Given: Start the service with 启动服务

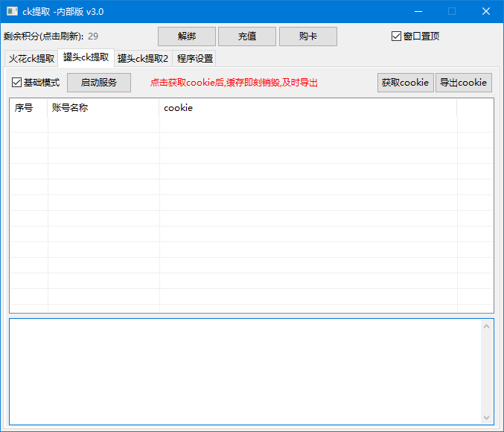Looking at the screenshot, I should tap(98, 83).
